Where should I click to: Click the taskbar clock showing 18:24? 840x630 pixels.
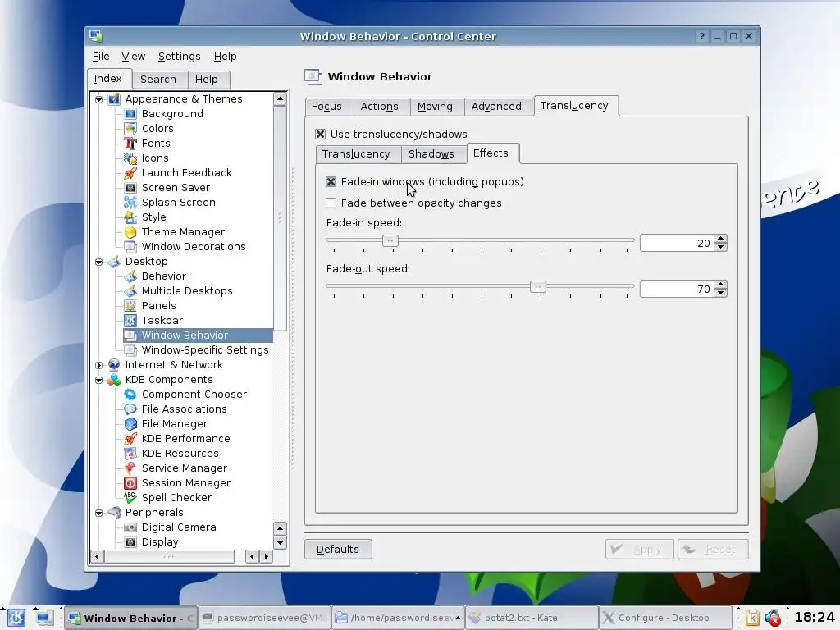(815, 617)
